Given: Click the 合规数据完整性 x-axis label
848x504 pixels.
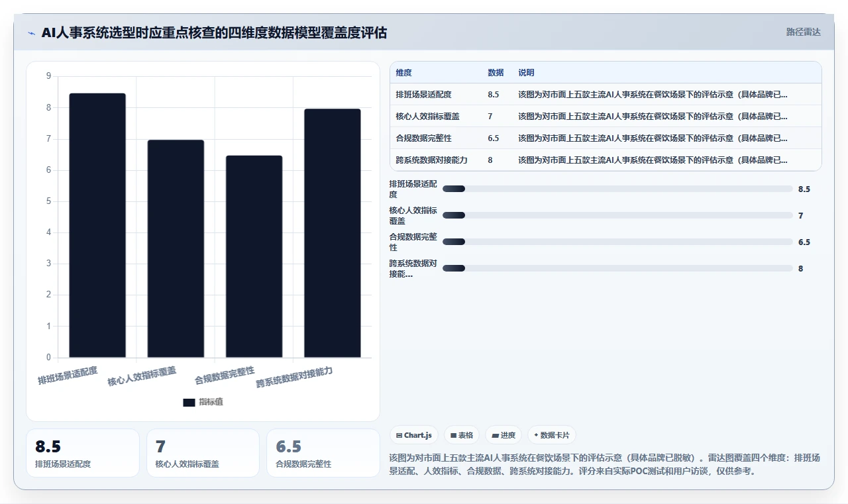Looking at the screenshot, I should (x=225, y=376).
